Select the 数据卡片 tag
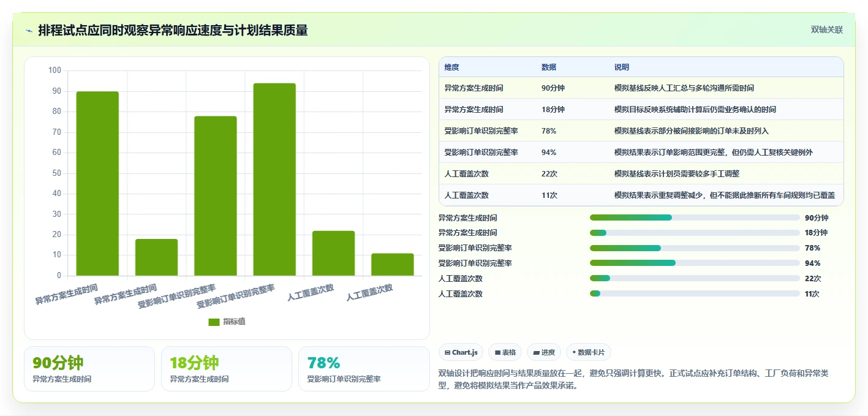The height and width of the screenshot is (416, 868). [589, 352]
